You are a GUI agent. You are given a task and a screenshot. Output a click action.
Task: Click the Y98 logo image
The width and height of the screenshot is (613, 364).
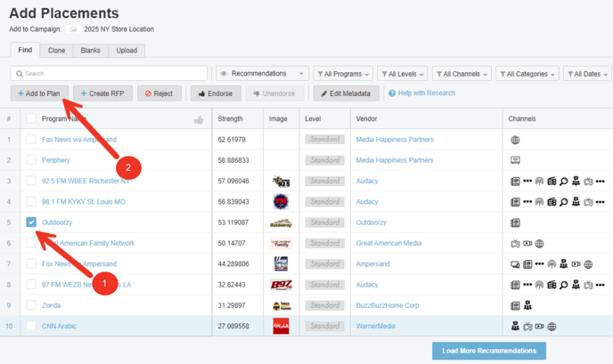click(281, 202)
